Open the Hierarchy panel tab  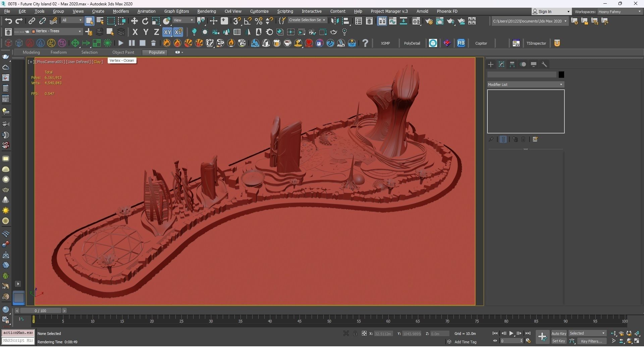pyautogui.click(x=512, y=64)
